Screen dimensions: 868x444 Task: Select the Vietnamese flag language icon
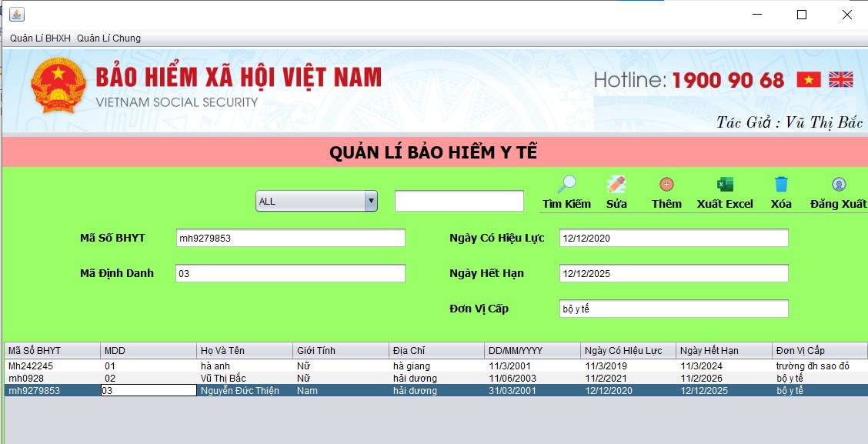809,80
